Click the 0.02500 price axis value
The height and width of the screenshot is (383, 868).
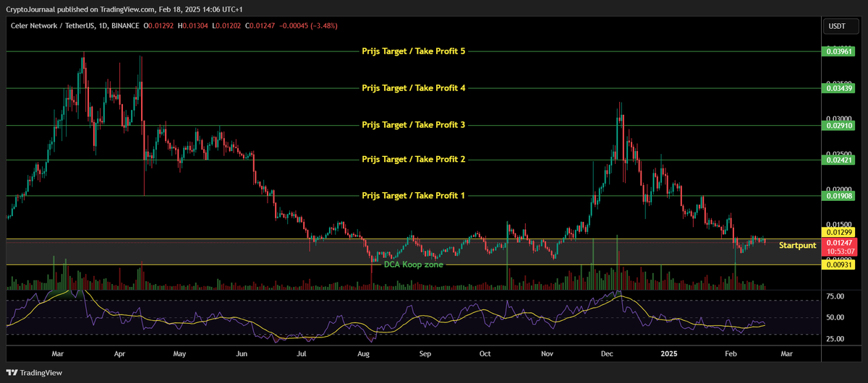pyautogui.click(x=839, y=153)
